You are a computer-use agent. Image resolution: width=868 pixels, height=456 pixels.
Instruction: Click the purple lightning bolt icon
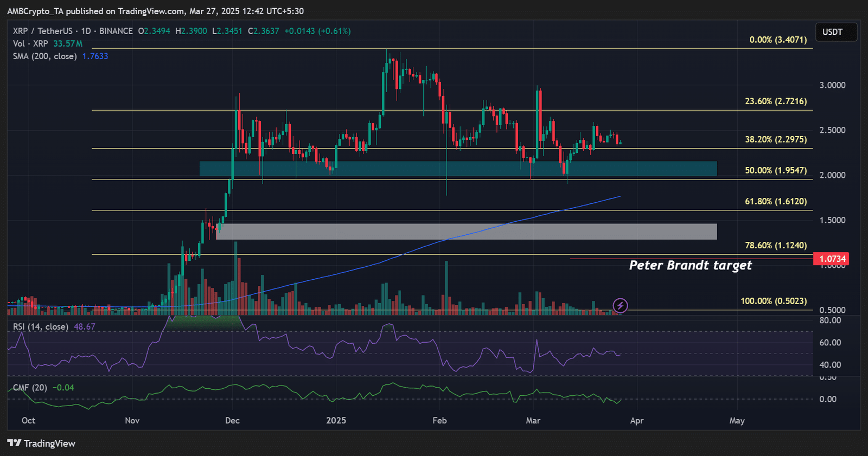click(x=620, y=306)
